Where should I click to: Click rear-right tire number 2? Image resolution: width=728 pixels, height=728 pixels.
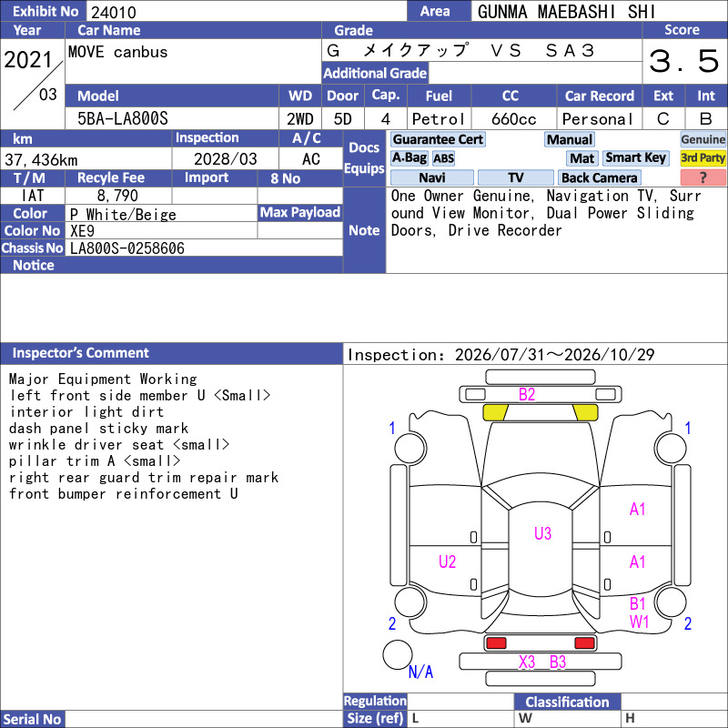688,623
